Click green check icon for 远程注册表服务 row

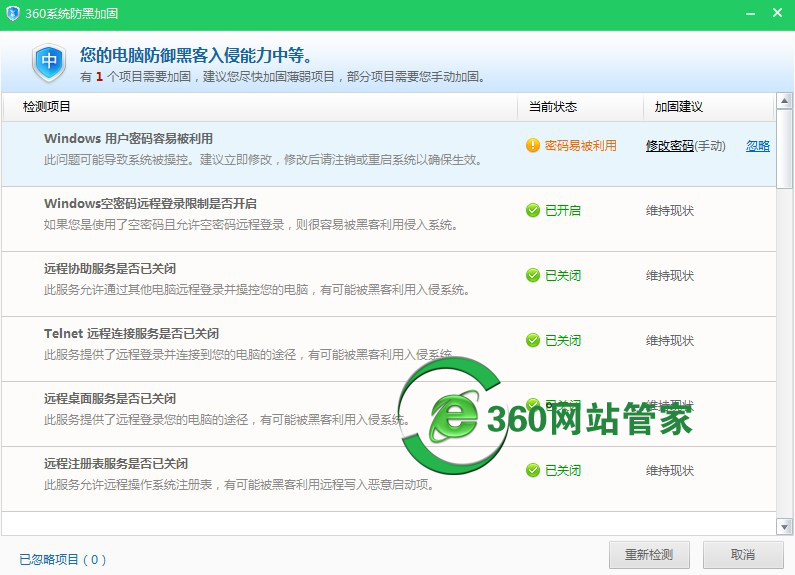(x=533, y=470)
